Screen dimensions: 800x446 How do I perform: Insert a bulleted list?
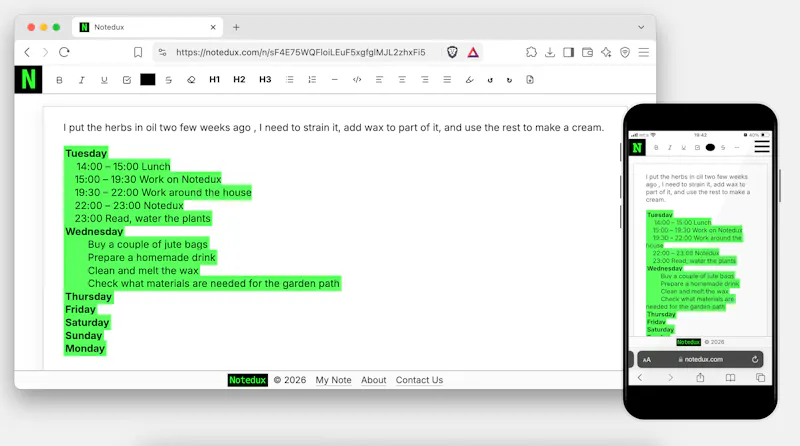click(x=290, y=80)
